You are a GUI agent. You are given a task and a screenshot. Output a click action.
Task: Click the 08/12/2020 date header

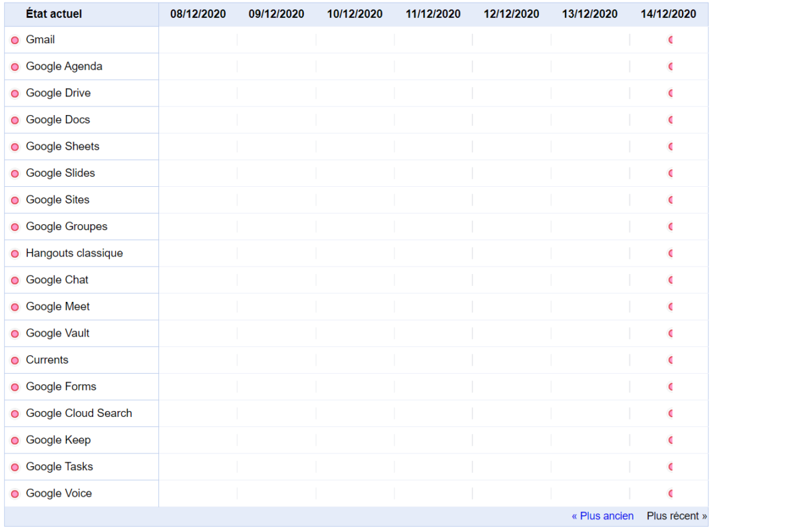click(198, 14)
